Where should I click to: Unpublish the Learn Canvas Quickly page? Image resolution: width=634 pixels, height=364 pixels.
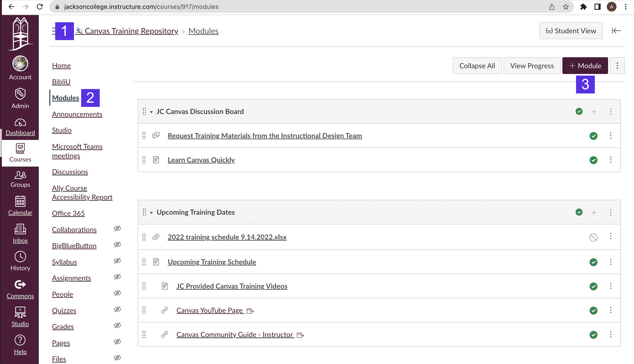pos(593,160)
